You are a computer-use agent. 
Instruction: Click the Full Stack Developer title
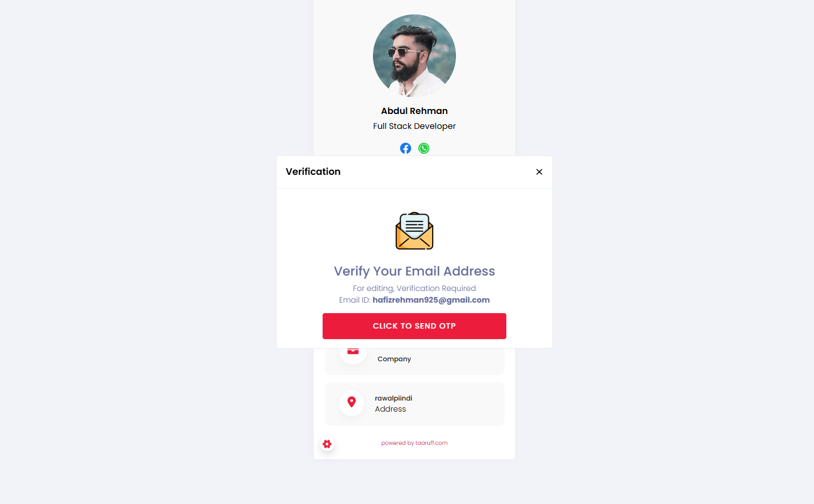[414, 126]
